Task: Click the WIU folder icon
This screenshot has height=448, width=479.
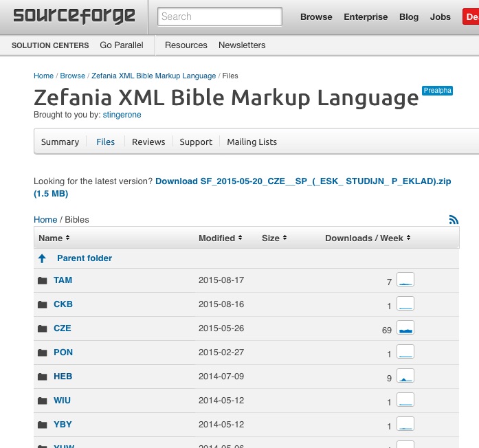Action: coord(42,401)
